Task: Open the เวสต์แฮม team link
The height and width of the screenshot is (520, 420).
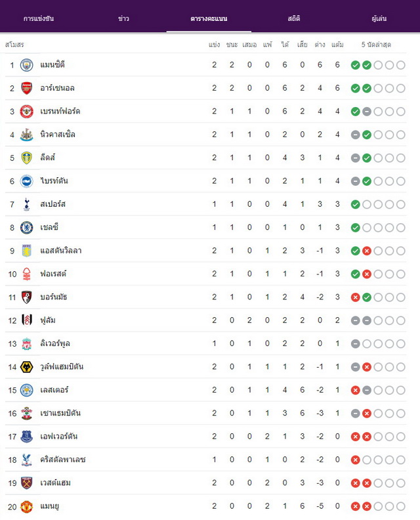Action: click(x=55, y=483)
